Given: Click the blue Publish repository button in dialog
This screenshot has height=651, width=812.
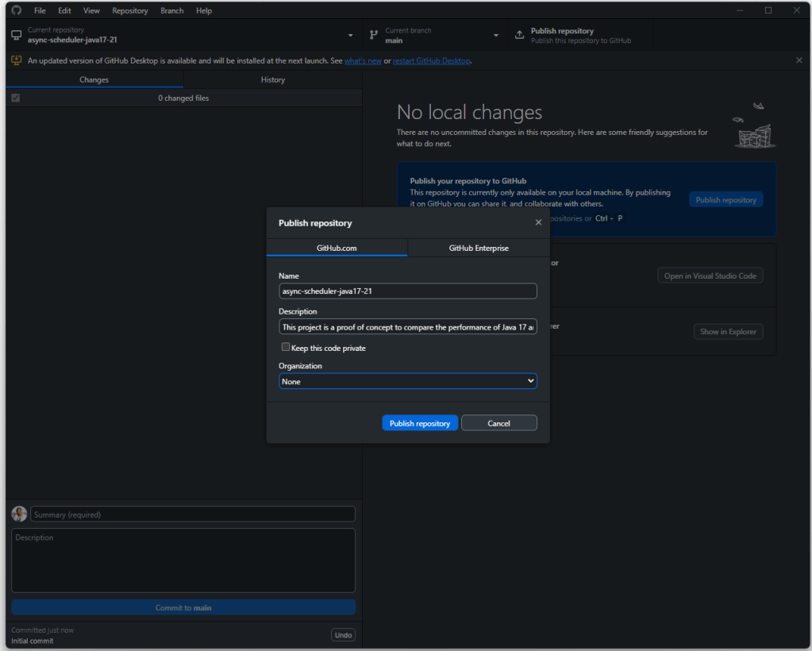Looking at the screenshot, I should (420, 423).
